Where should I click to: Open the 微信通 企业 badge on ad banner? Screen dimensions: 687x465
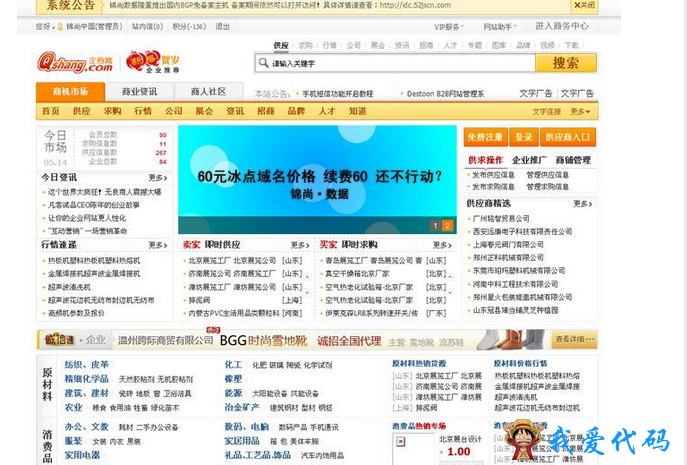pos(74,340)
